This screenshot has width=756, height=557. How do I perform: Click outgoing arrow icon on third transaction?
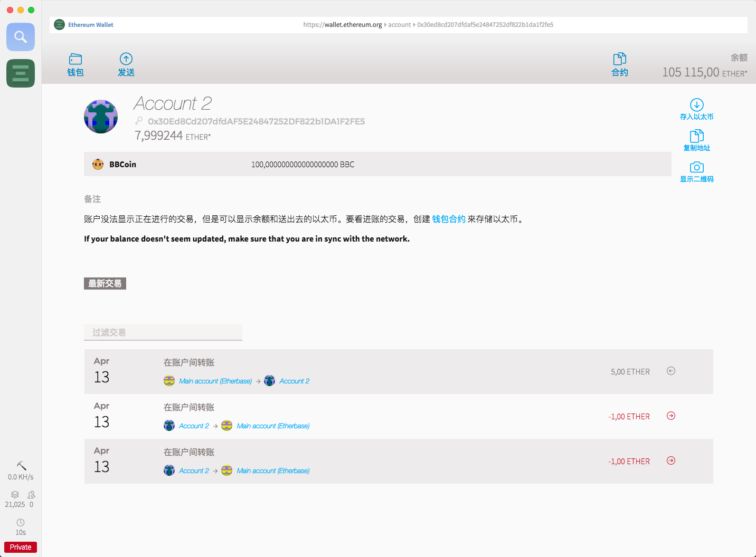click(671, 460)
